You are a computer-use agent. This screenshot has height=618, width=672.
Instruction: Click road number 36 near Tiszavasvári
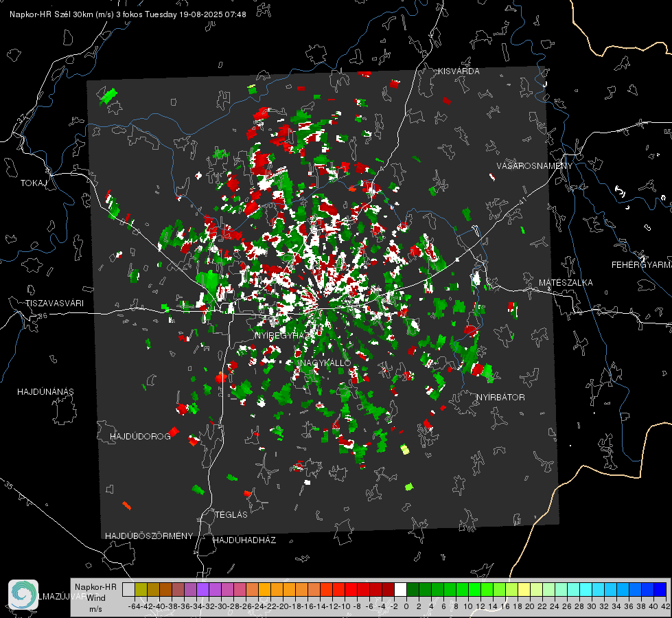tap(43, 316)
